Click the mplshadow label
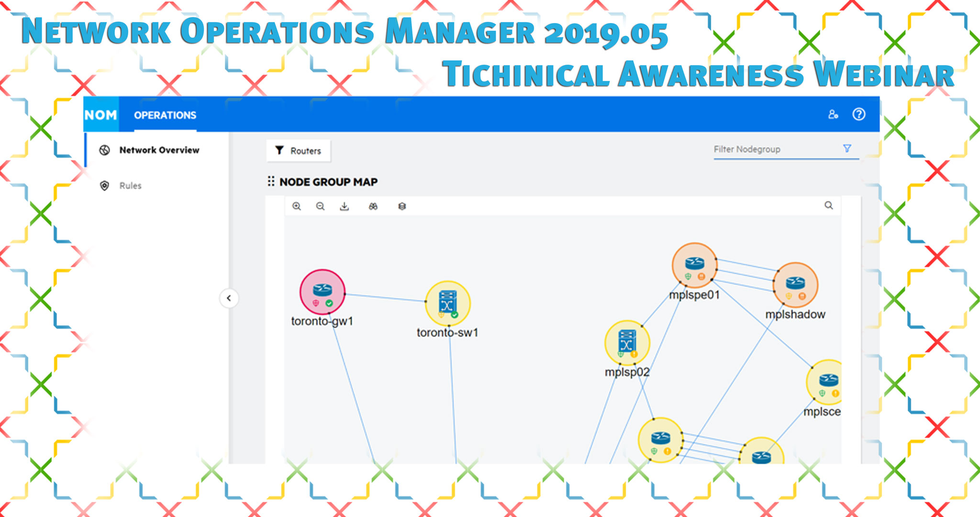 (x=795, y=315)
